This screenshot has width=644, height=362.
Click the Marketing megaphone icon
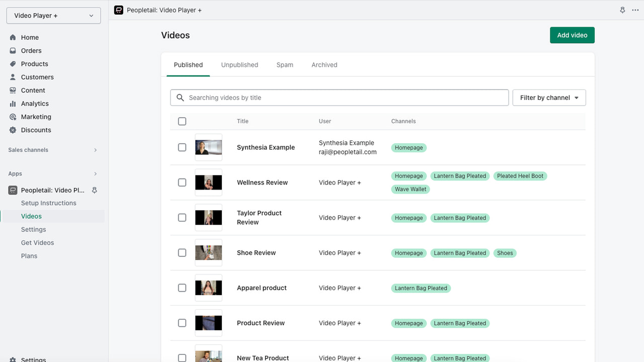point(13,117)
